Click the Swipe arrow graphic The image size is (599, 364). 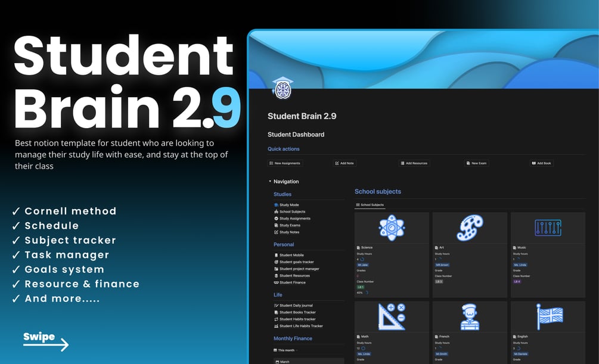(46, 341)
